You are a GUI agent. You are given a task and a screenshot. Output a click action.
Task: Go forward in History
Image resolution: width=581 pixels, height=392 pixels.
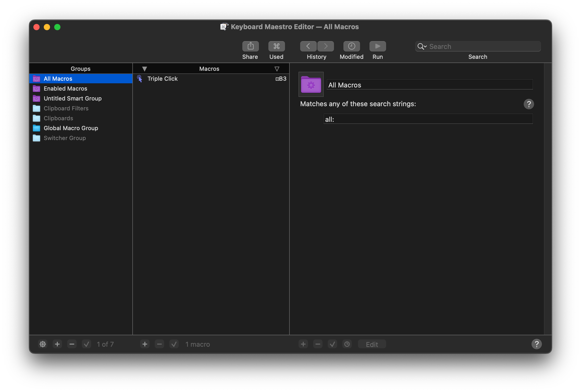326,46
